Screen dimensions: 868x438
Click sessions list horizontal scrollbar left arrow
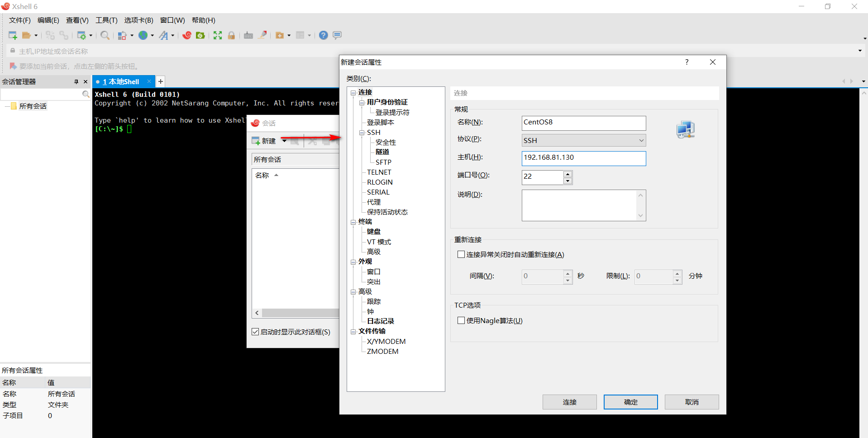click(x=257, y=313)
